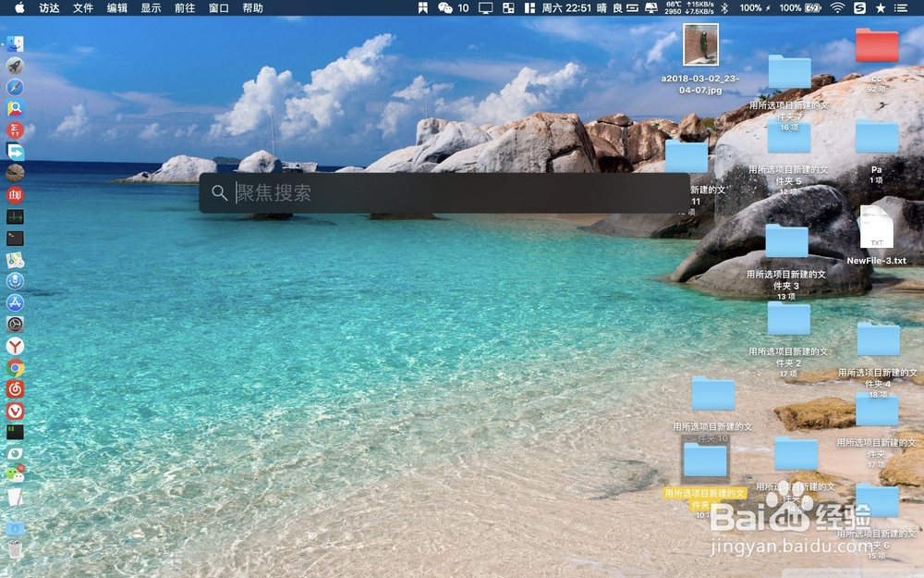Click the clock 周六 22:51 in menu bar
This screenshot has width=924, height=578.
pyautogui.click(x=565, y=7)
